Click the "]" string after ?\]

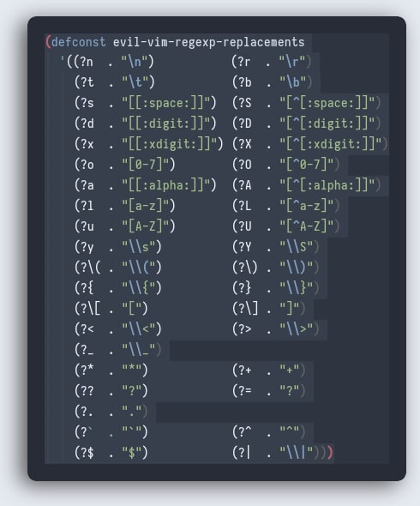(289, 309)
